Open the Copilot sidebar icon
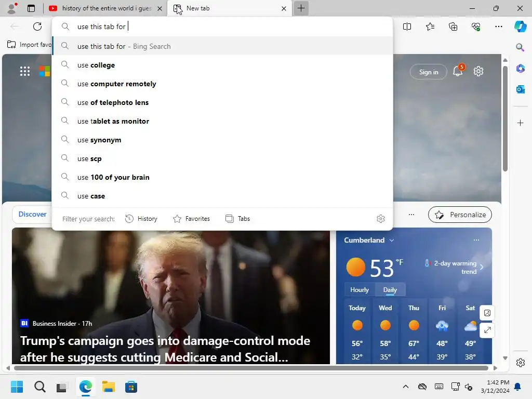The width and height of the screenshot is (532, 399). (x=520, y=26)
